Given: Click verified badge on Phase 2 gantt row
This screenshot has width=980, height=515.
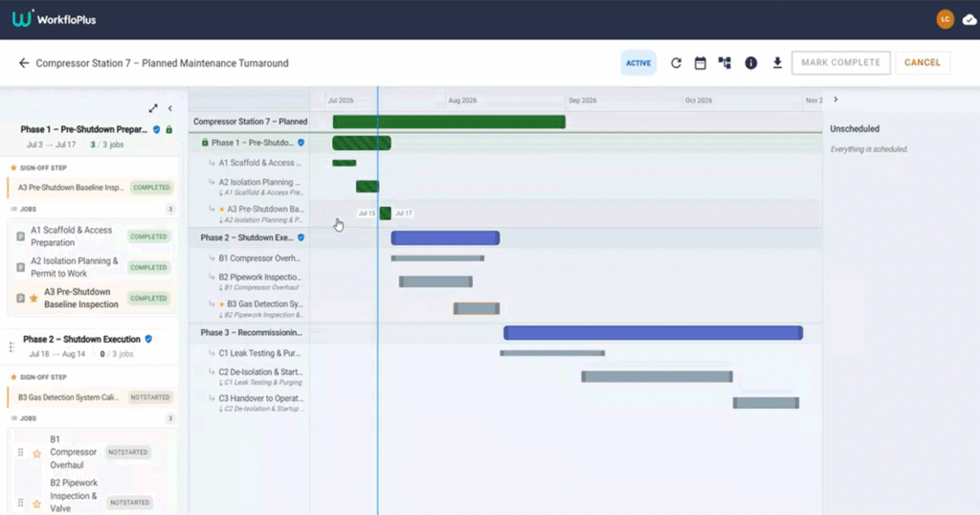Looking at the screenshot, I should pos(301,237).
